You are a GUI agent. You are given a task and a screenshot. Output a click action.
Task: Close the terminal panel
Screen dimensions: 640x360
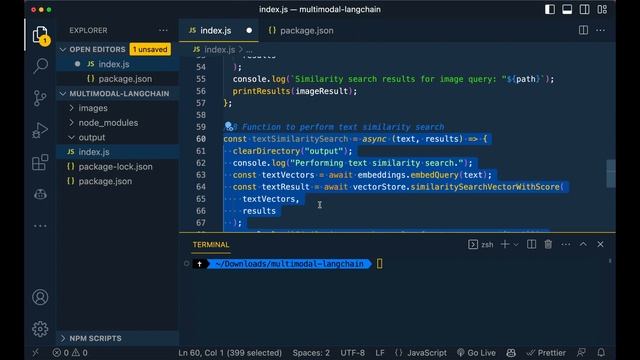(600, 244)
